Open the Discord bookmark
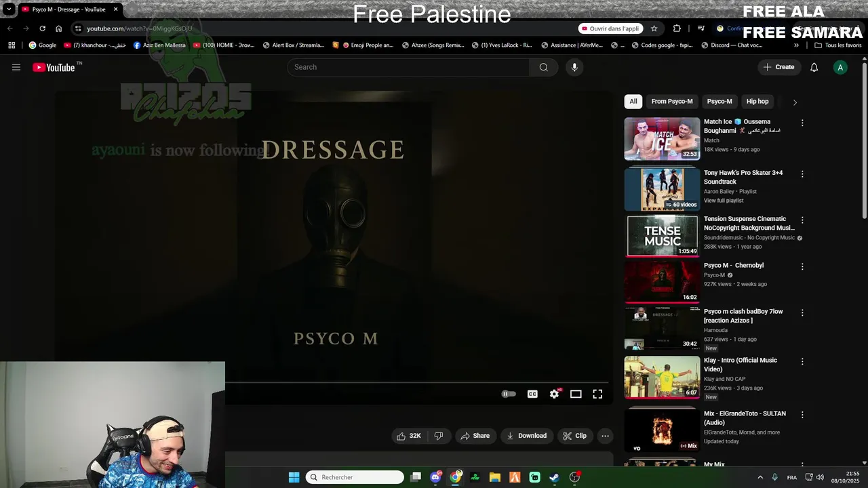This screenshot has height=488, width=868. coord(732,45)
